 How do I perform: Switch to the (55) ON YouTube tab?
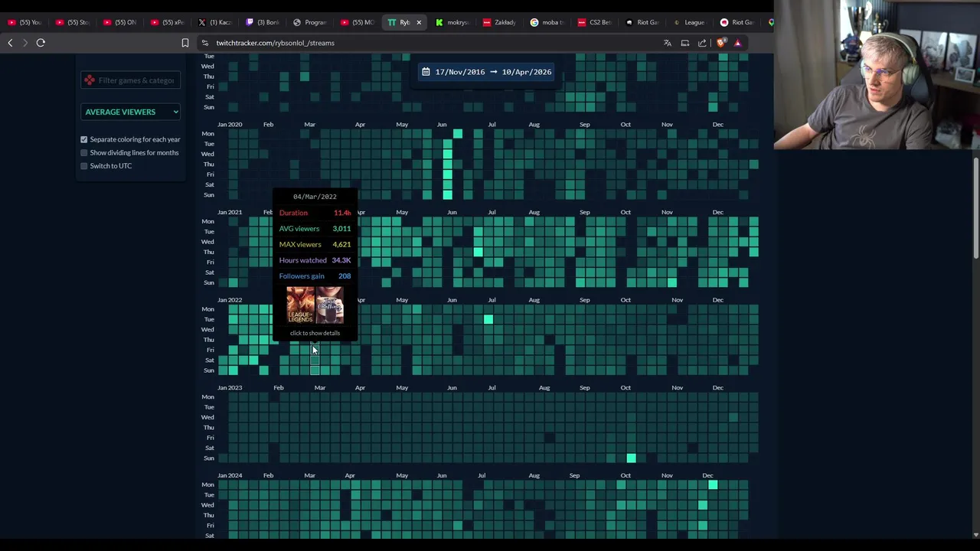(121, 22)
